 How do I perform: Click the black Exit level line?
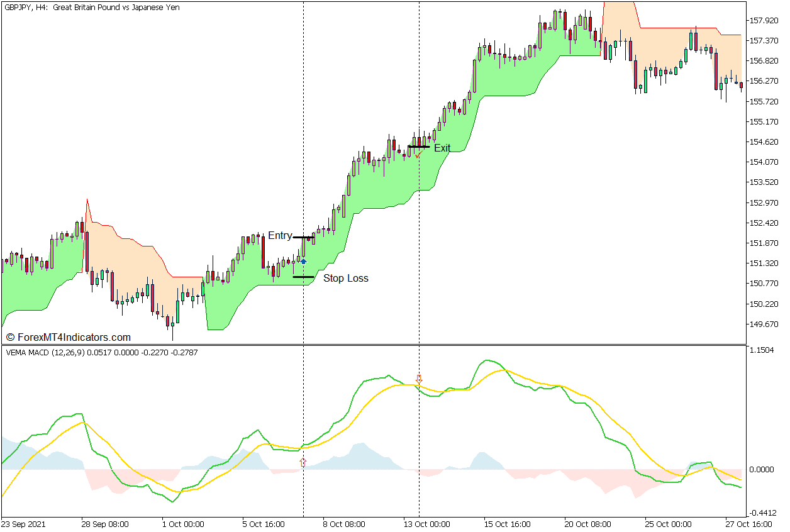coord(419,147)
